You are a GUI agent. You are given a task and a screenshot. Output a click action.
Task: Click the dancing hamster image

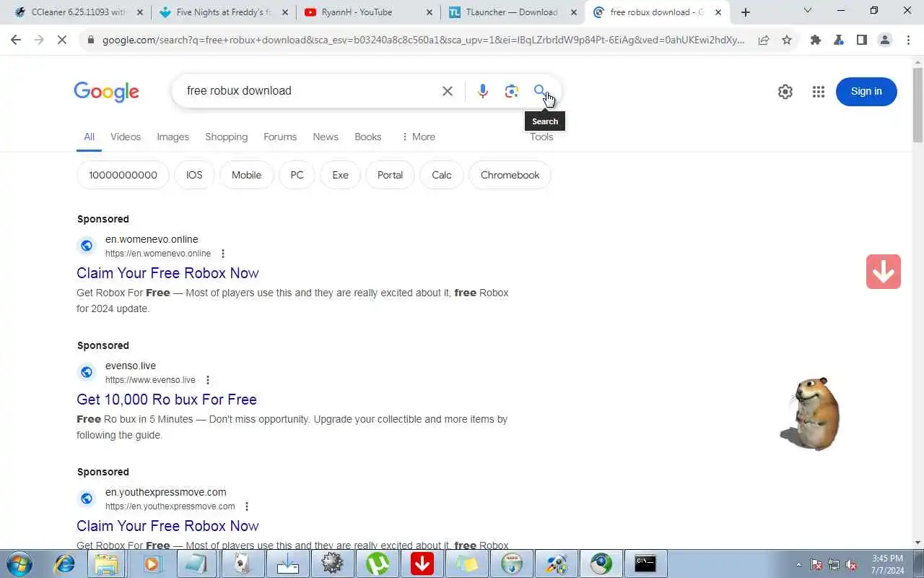coord(810,413)
